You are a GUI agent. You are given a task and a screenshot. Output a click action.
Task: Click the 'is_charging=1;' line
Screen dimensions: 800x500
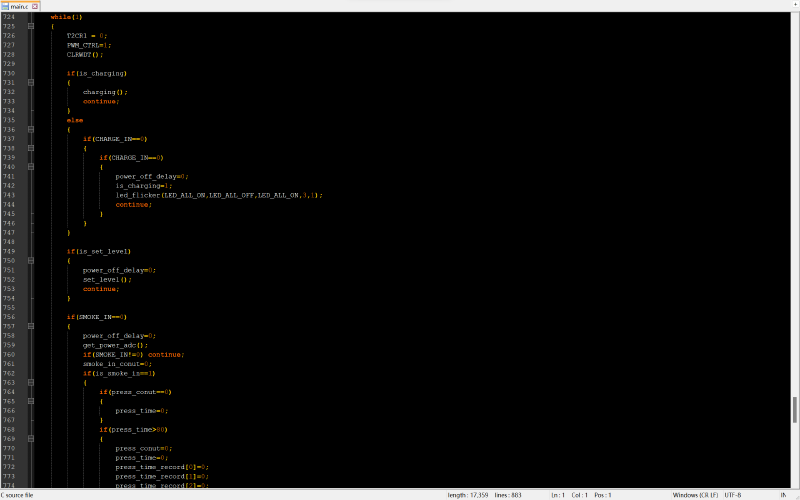coord(144,186)
